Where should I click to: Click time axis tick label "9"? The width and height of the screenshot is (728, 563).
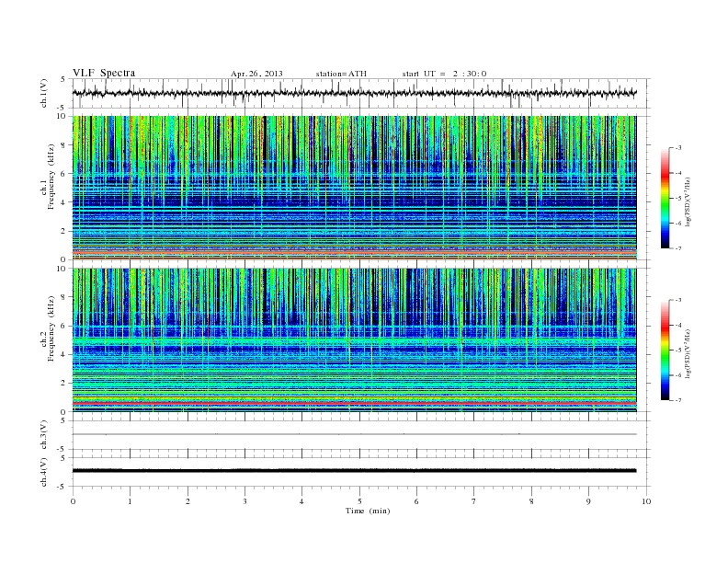588,501
